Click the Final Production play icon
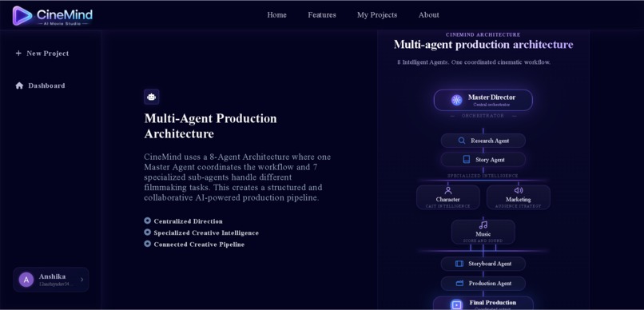 click(x=456, y=304)
